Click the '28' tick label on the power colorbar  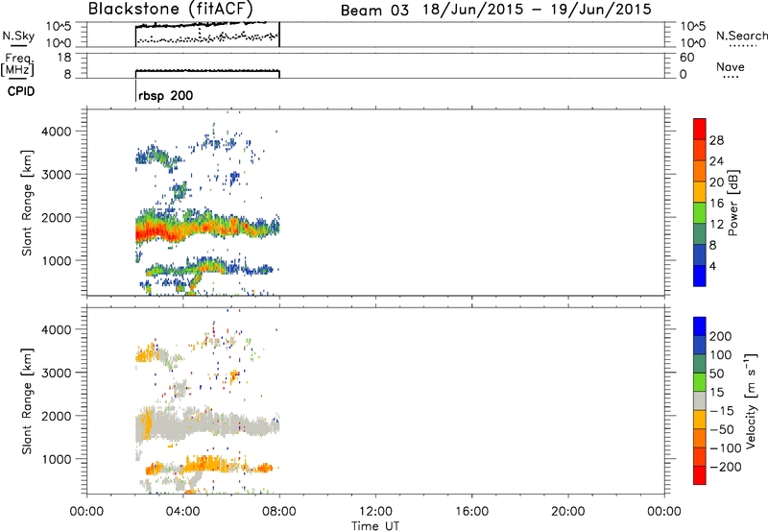[716, 140]
